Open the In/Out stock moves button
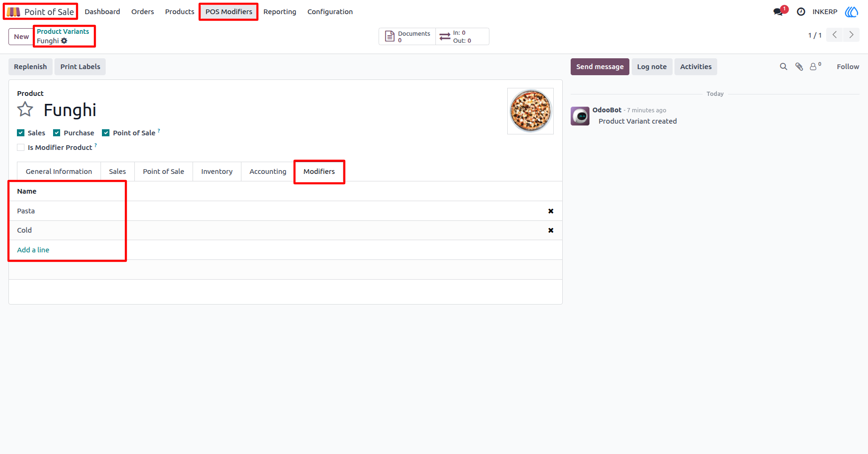Screen dimensions: 868x454 (462, 37)
